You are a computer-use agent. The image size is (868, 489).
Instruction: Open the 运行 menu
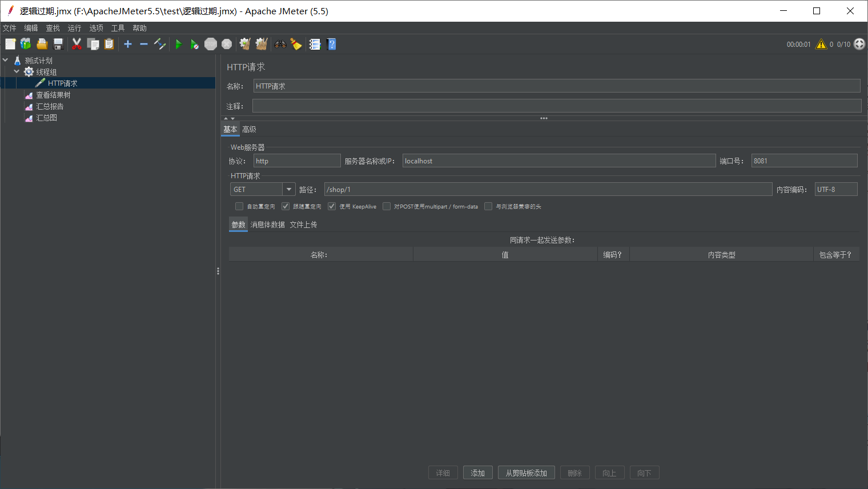pyautogui.click(x=74, y=28)
